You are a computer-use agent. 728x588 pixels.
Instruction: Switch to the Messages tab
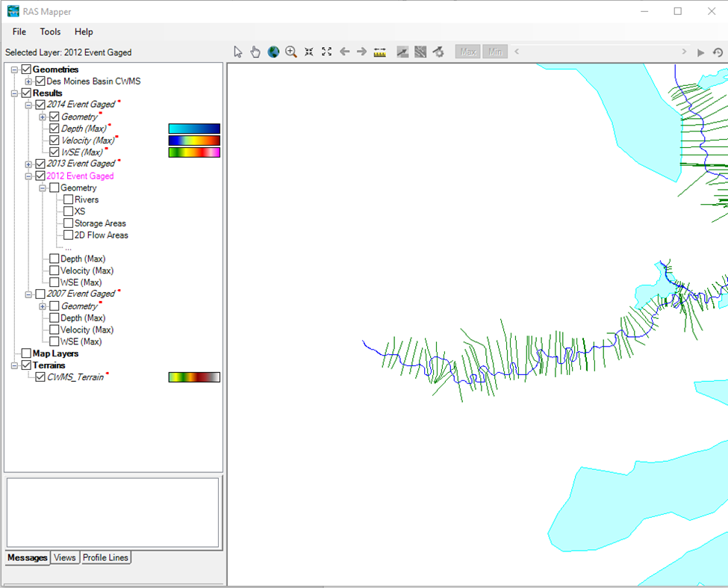28,557
